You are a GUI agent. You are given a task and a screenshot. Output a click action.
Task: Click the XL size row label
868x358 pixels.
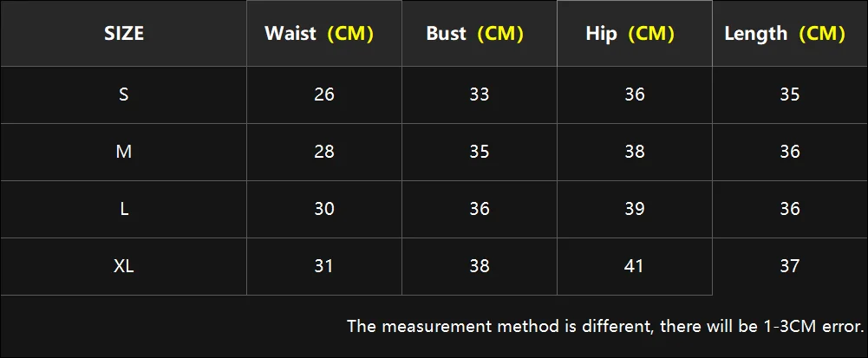click(x=124, y=266)
